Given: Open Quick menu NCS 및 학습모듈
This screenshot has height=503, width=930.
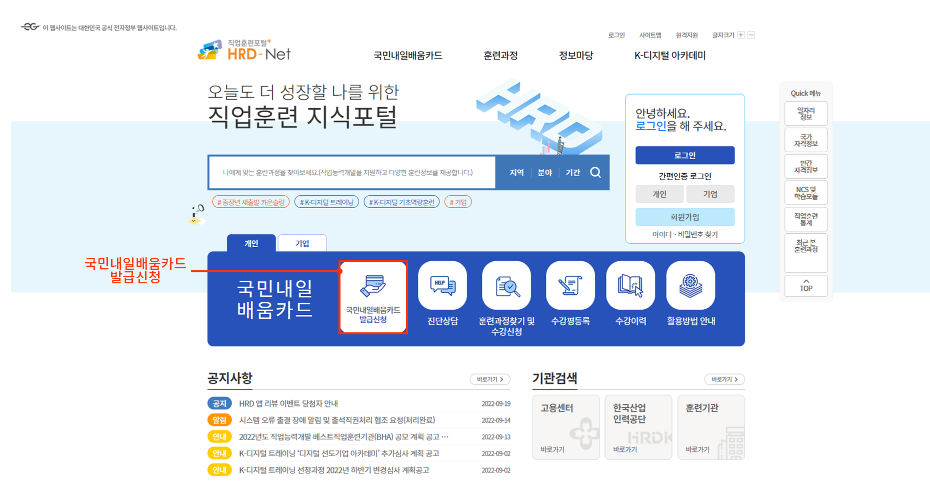Looking at the screenshot, I should (x=805, y=193).
